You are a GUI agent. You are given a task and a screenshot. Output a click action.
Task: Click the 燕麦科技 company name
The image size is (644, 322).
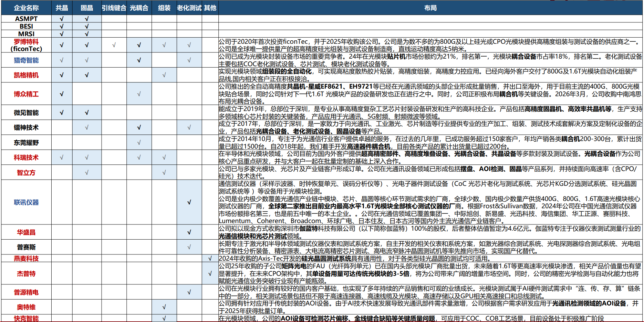tap(26, 259)
